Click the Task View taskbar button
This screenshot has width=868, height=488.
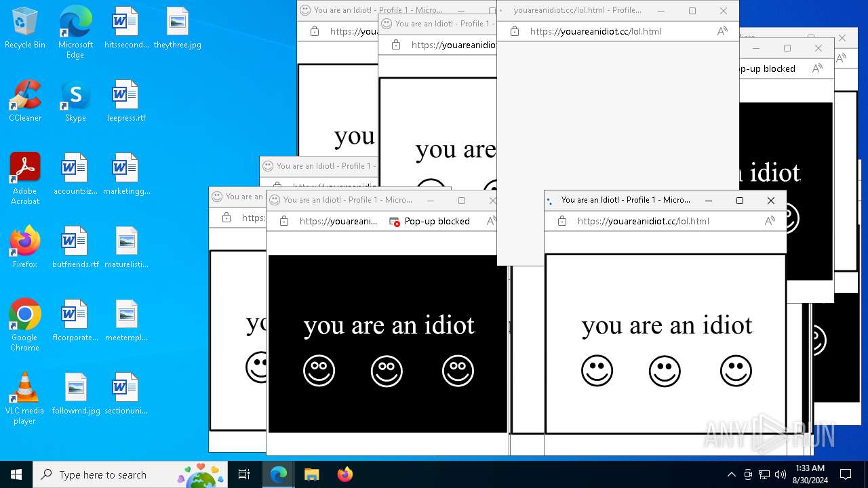[x=244, y=474]
